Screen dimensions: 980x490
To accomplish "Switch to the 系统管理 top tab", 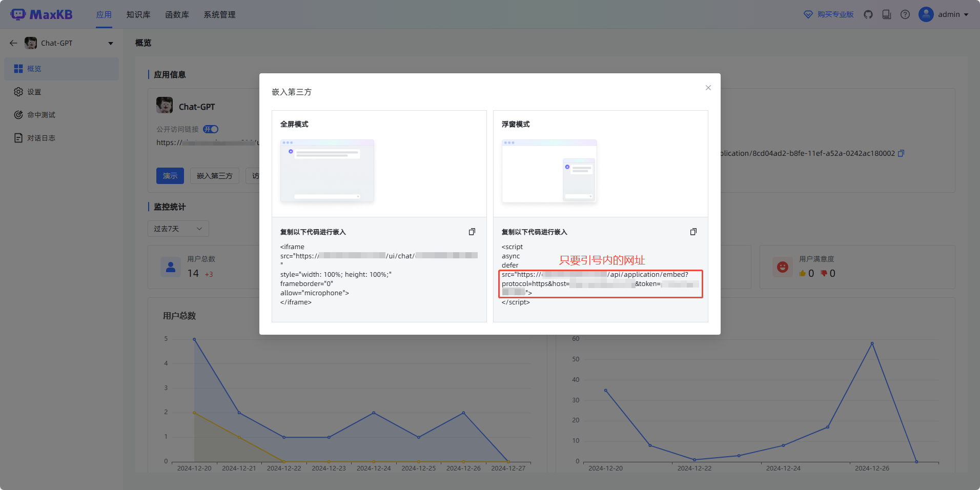I will tap(220, 14).
